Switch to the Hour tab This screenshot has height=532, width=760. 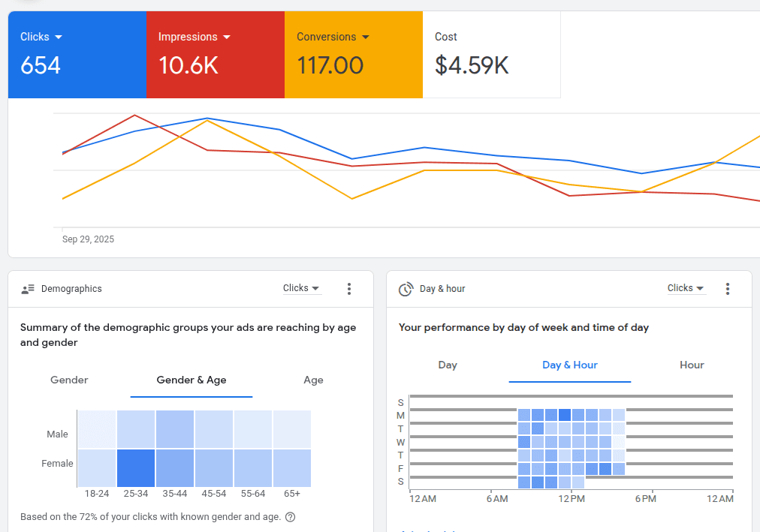(x=691, y=365)
